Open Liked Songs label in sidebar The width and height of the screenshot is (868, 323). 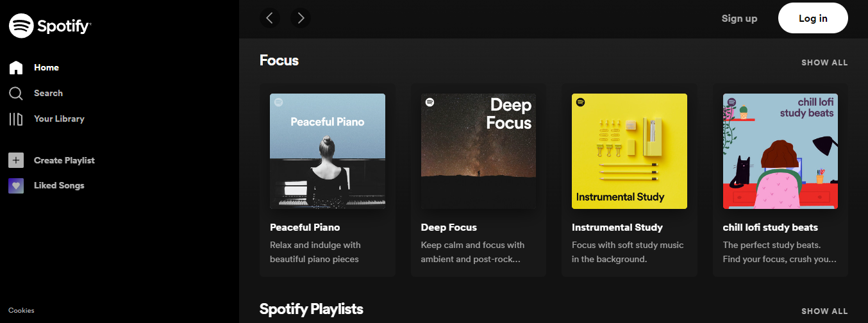(x=59, y=185)
